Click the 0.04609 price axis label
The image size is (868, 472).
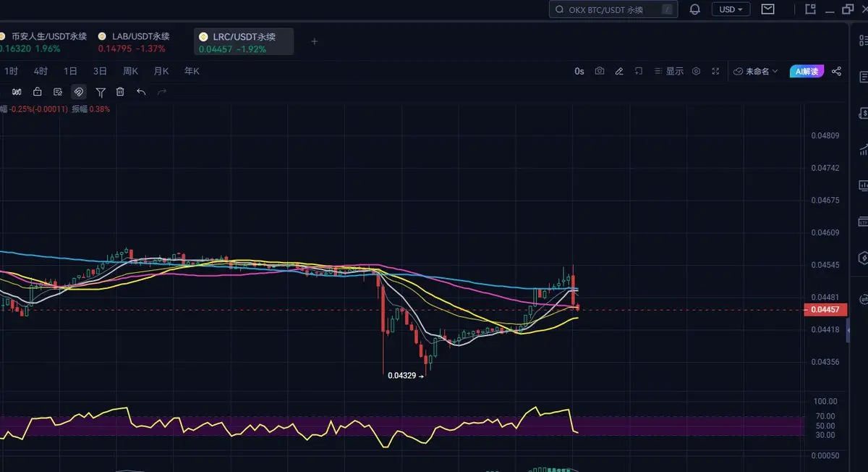pos(825,232)
